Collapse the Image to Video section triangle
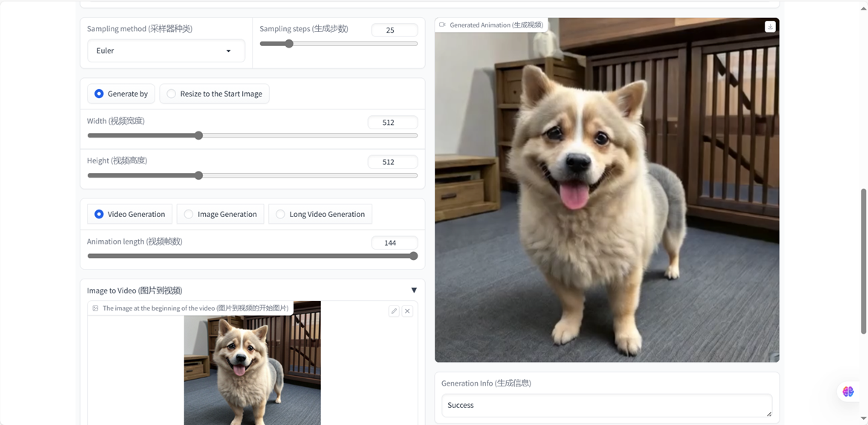The height and width of the screenshot is (425, 868). click(x=413, y=291)
